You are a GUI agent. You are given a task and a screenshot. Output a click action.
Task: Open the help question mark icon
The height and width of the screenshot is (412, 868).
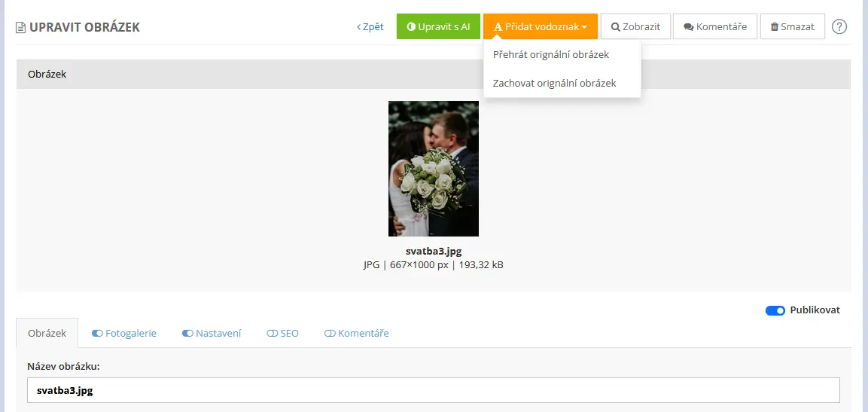[839, 26]
